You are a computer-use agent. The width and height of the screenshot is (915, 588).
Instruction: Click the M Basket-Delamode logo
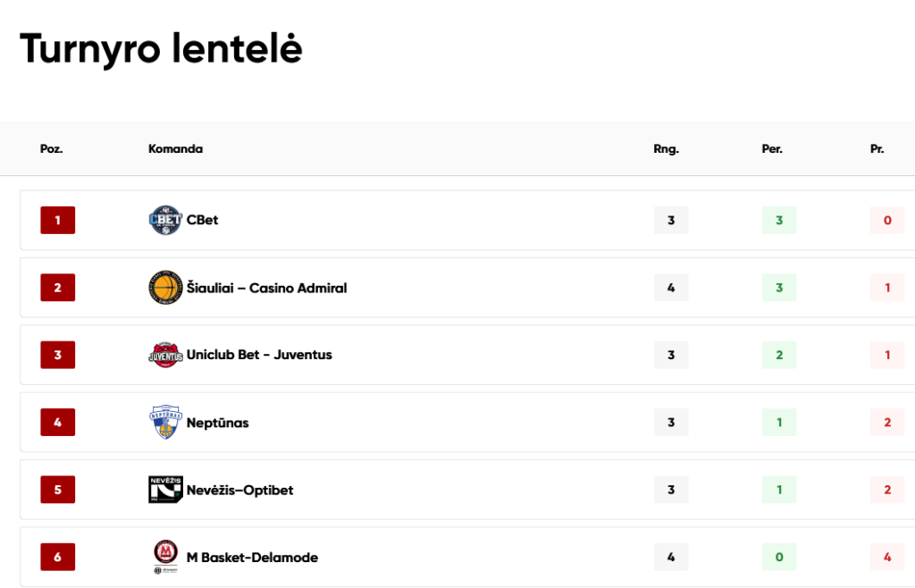point(165,557)
